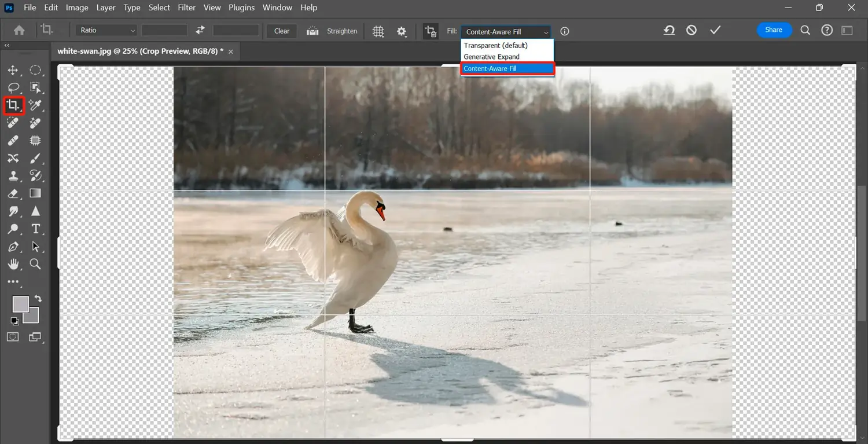The height and width of the screenshot is (444, 868).
Task: Select the Patch tool
Action: [x=35, y=141]
